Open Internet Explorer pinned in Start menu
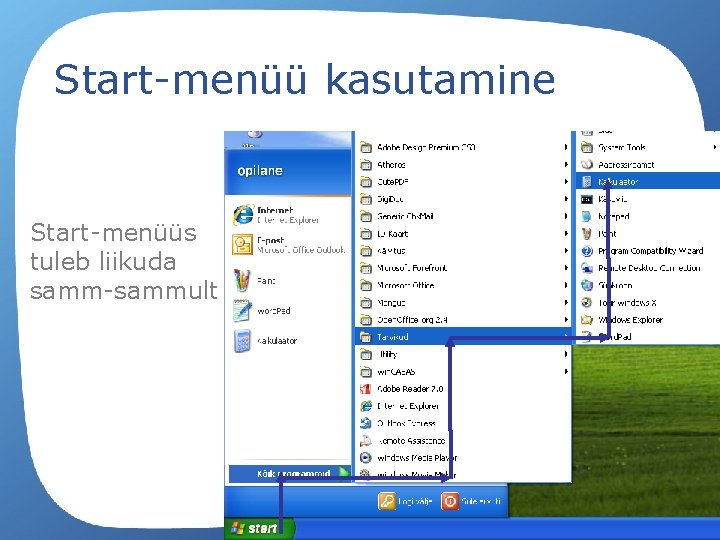This screenshot has width=720, height=540. (287, 215)
